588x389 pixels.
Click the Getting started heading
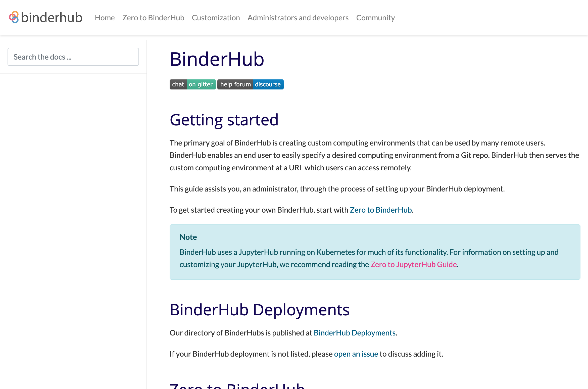point(224,120)
